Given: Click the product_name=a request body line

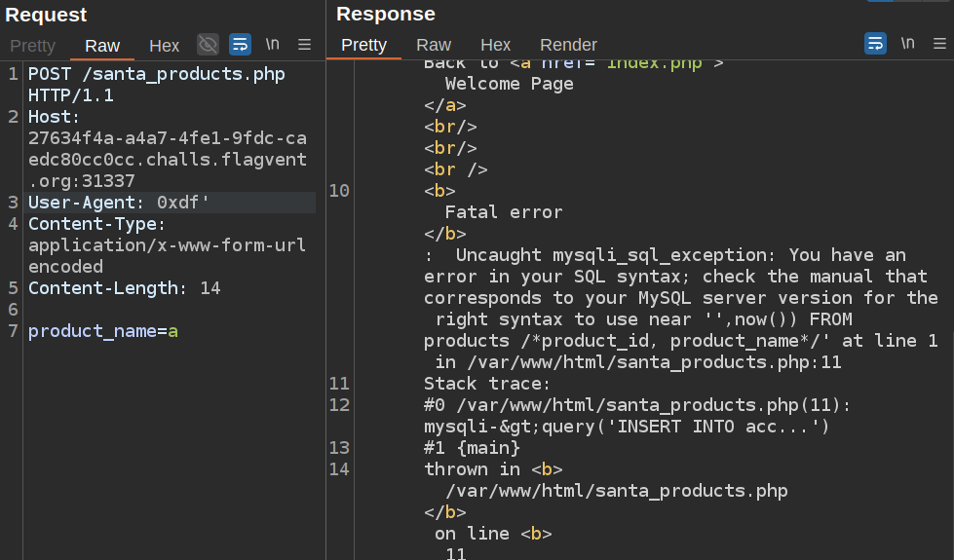Looking at the screenshot, I should (x=102, y=331).
